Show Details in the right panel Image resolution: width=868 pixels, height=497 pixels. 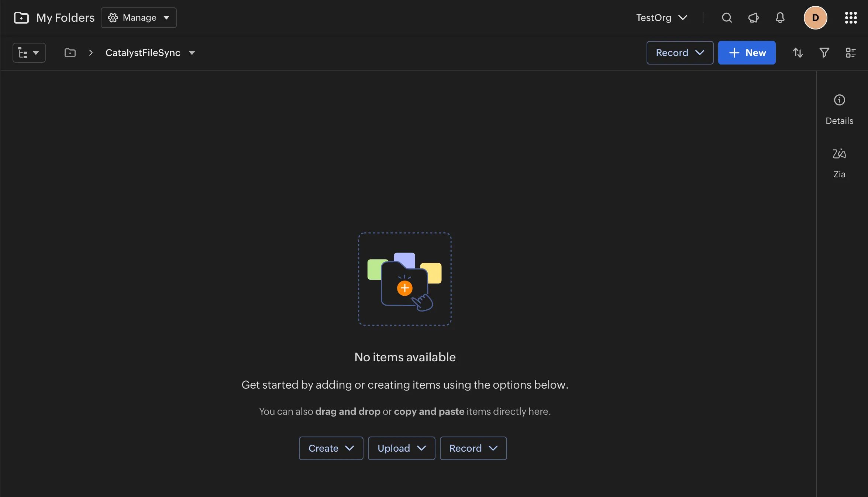tap(839, 110)
